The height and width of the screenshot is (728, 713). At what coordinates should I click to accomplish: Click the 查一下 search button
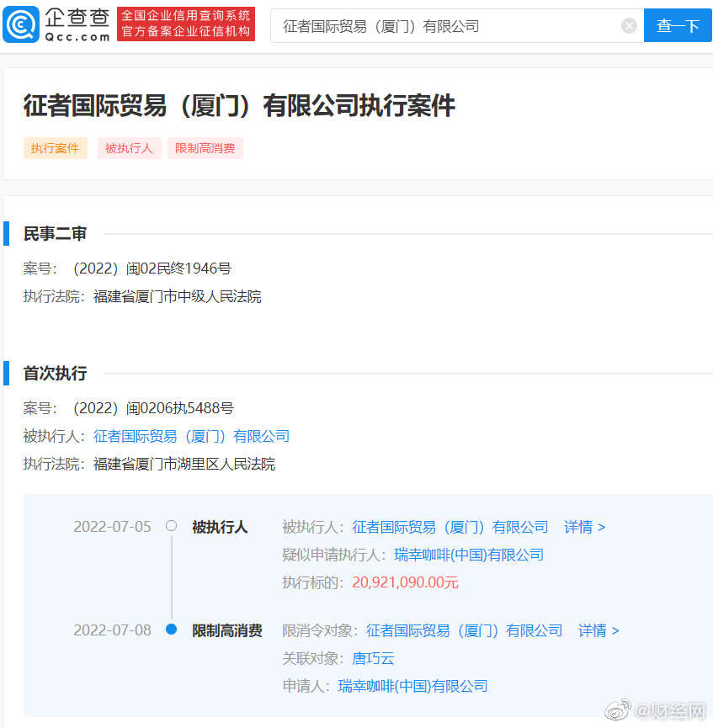[678, 25]
